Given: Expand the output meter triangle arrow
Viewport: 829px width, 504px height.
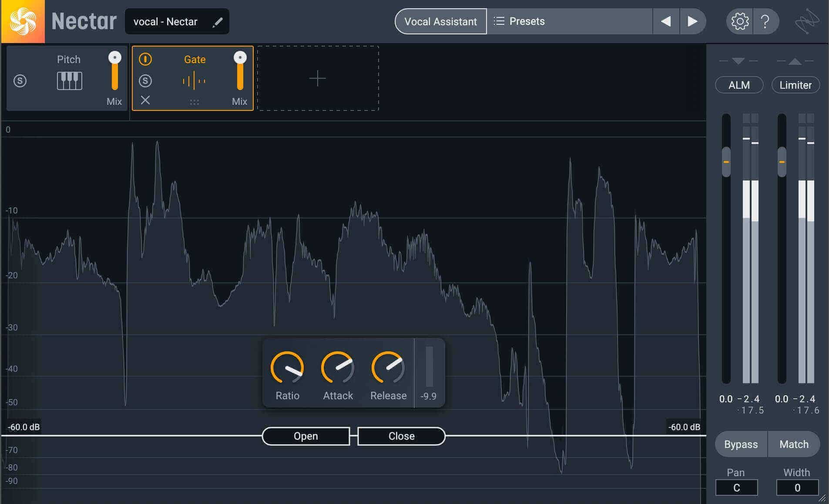Looking at the screenshot, I should [x=795, y=61].
